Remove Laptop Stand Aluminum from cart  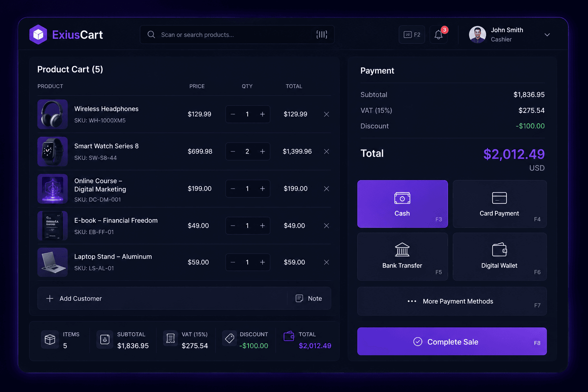[x=327, y=262]
